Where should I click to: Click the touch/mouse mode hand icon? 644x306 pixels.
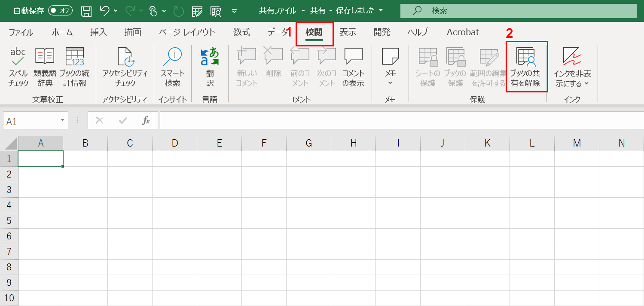point(154,11)
